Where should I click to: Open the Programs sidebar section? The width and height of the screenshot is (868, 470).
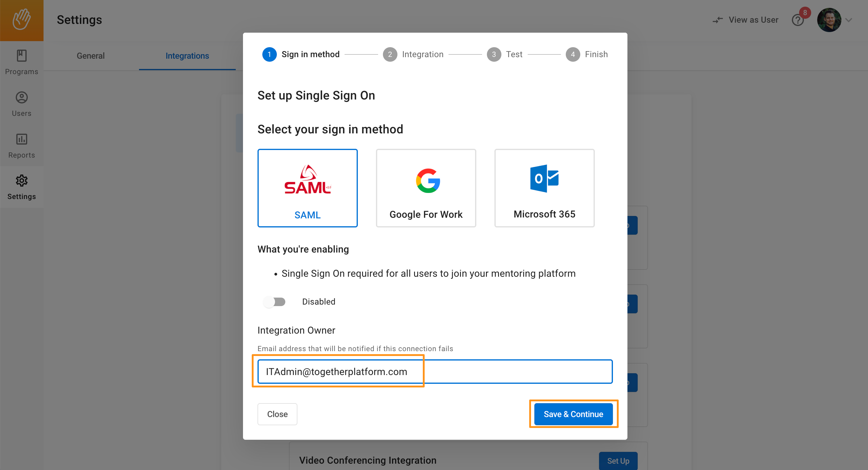click(21, 62)
